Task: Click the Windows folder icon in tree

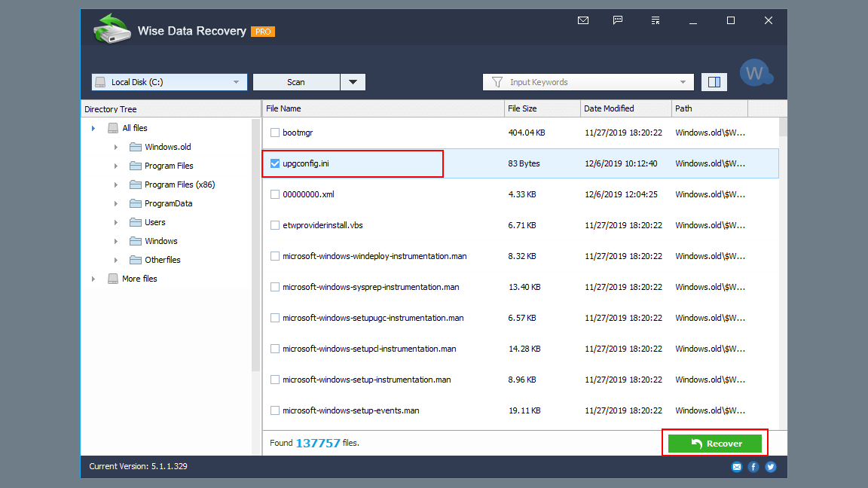Action: tap(135, 241)
